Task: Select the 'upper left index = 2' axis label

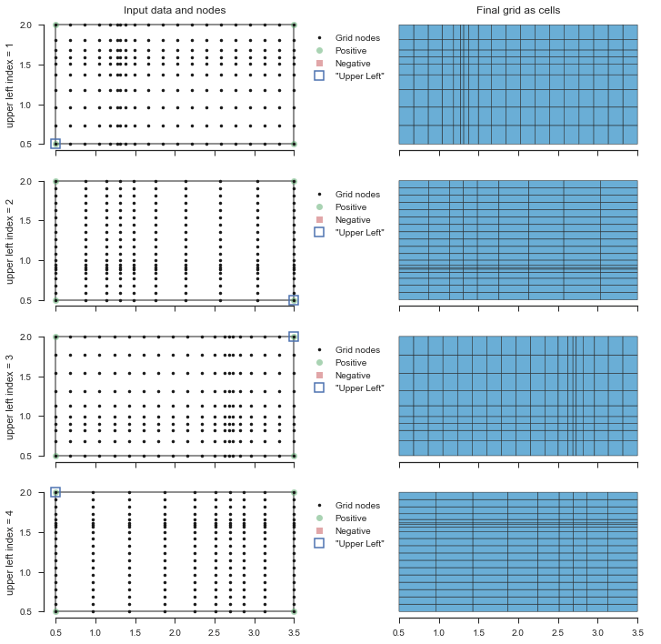Action: 9,242
